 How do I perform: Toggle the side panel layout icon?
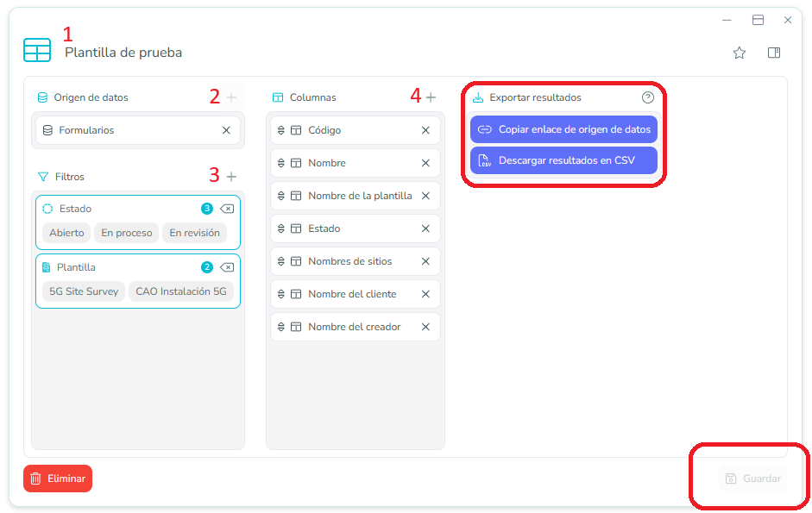point(774,53)
